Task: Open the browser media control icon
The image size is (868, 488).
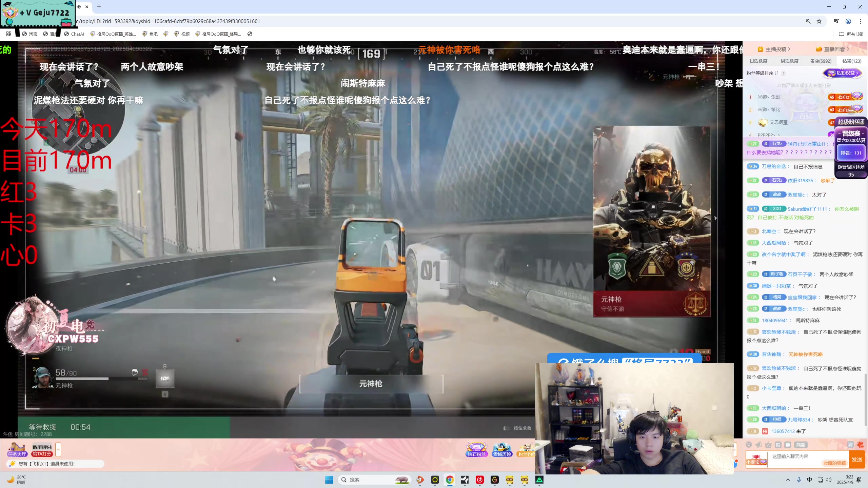Action: 836,21
